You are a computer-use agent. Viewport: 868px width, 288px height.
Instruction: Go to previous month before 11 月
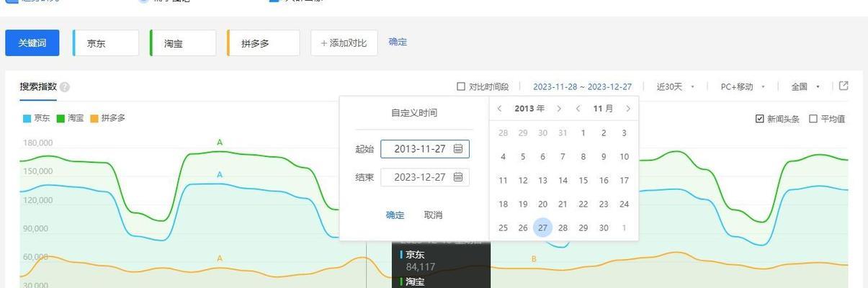click(x=578, y=109)
